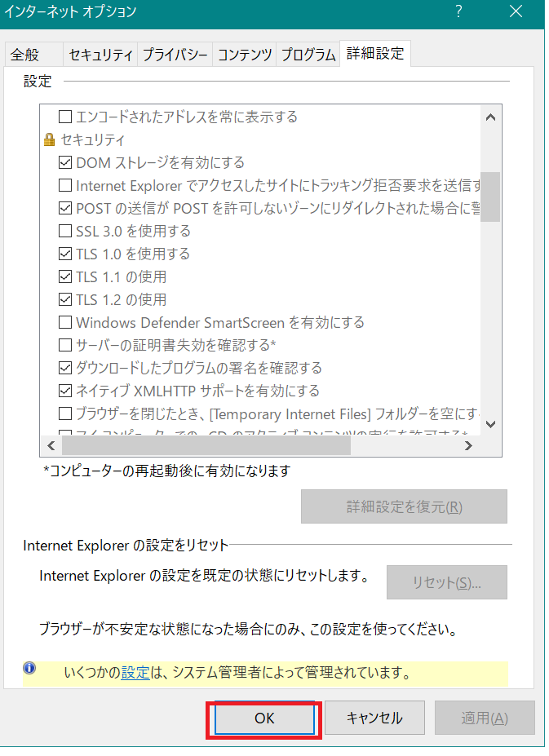Confirm with the OK button

click(264, 718)
